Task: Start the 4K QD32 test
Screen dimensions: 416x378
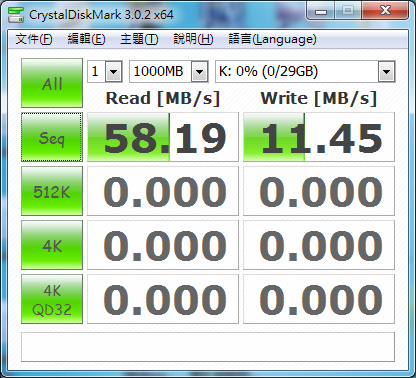Action: point(52,299)
